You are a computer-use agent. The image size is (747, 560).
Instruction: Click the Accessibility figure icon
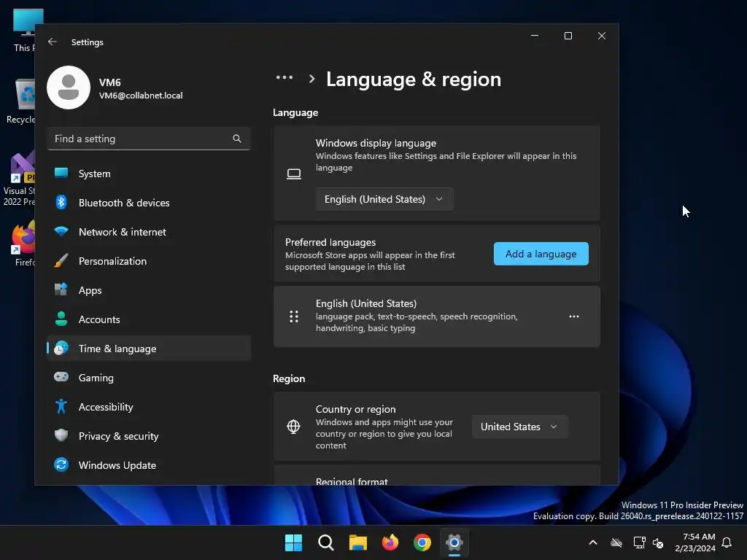click(x=61, y=407)
